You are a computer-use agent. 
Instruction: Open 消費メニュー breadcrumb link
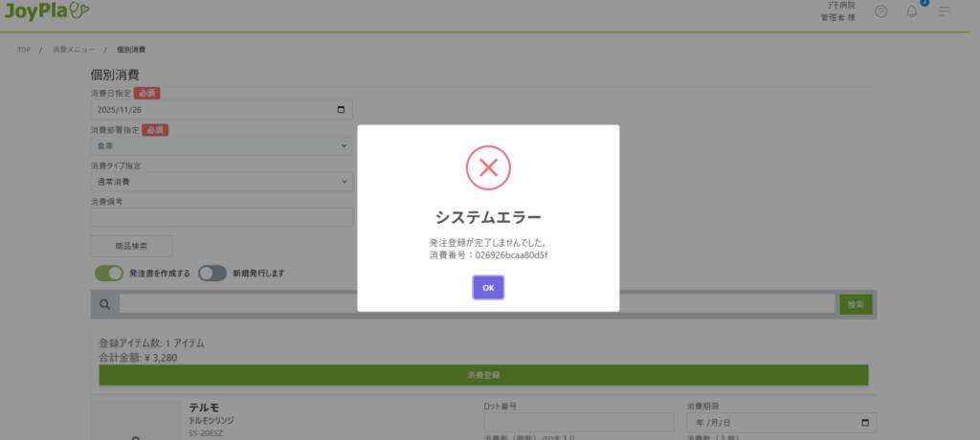(x=73, y=49)
